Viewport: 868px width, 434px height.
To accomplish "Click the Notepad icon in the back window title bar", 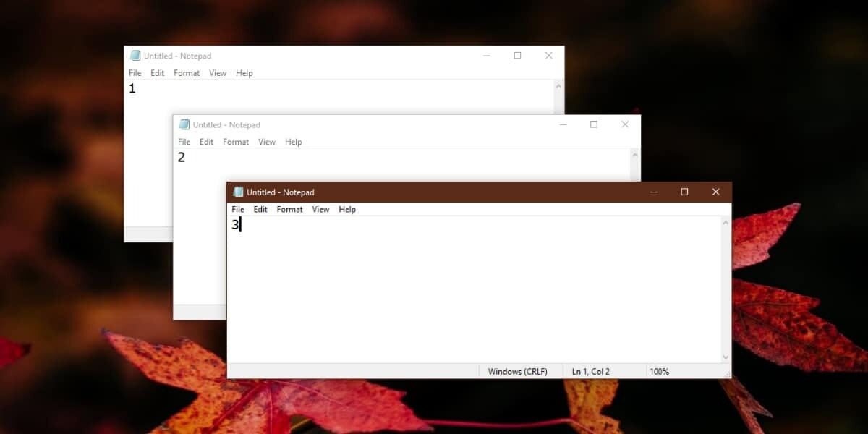I will 135,56.
